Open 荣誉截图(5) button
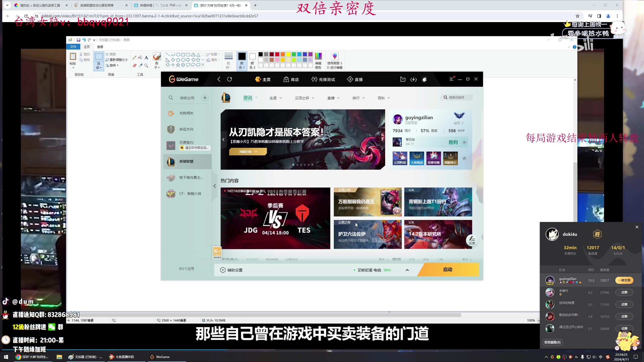Image resolution: width=644 pixels, height=362 pixels. point(553,342)
